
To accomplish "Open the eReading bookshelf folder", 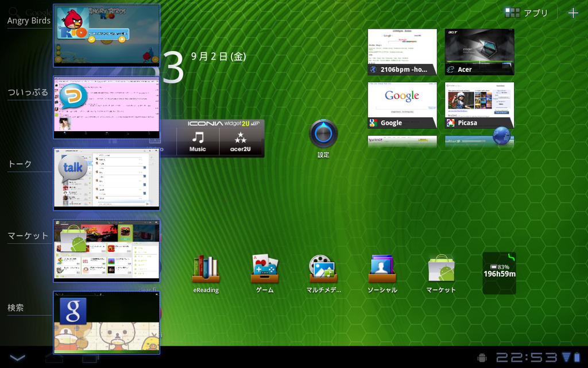I will coord(206,274).
